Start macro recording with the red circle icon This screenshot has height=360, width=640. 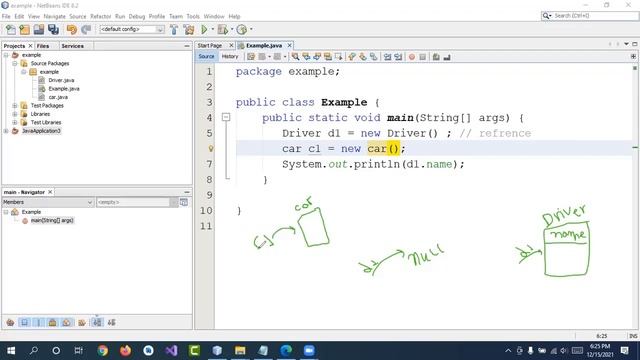[x=412, y=57]
